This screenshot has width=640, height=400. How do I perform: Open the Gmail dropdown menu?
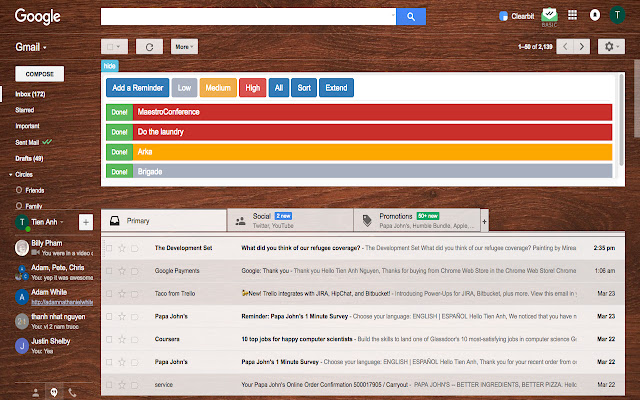[31, 47]
